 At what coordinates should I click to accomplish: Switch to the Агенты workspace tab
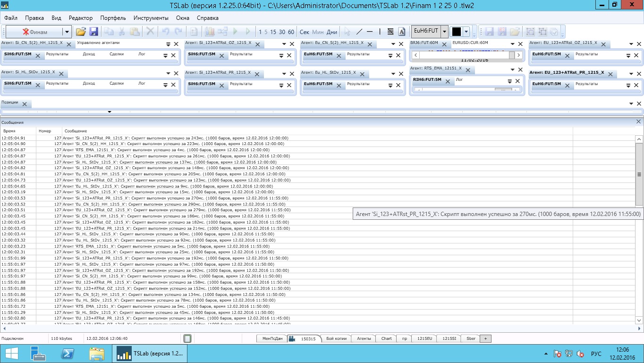[364, 338]
